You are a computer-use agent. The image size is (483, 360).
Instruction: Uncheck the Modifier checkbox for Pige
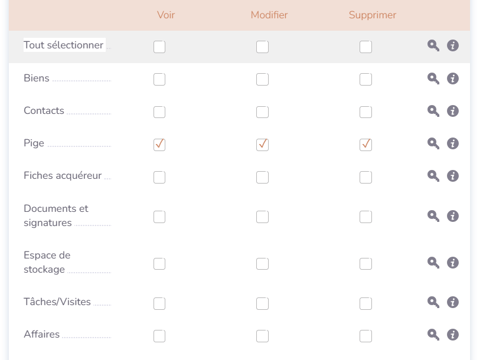[262, 145]
